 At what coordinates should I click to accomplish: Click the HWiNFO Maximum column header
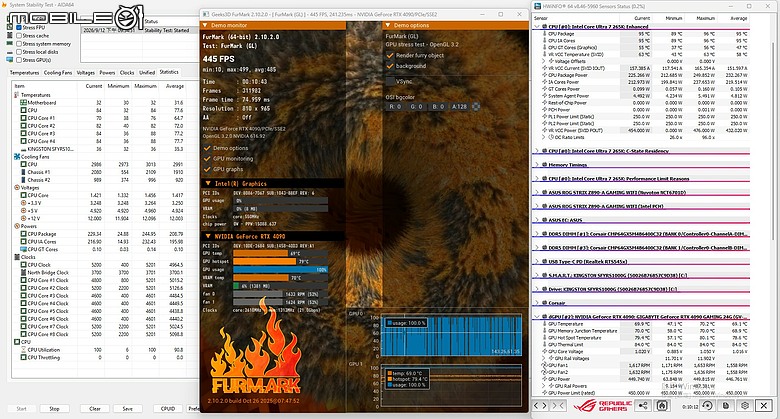coord(706,18)
